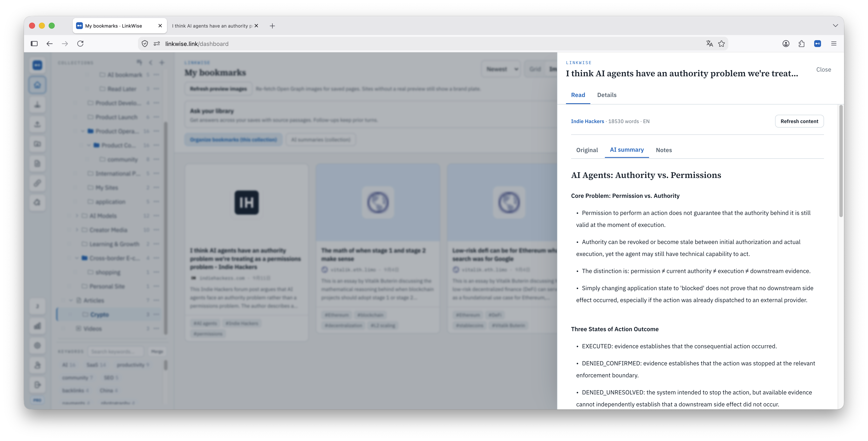
Task: Click Organize bookmarks (this collection)
Action: [233, 140]
